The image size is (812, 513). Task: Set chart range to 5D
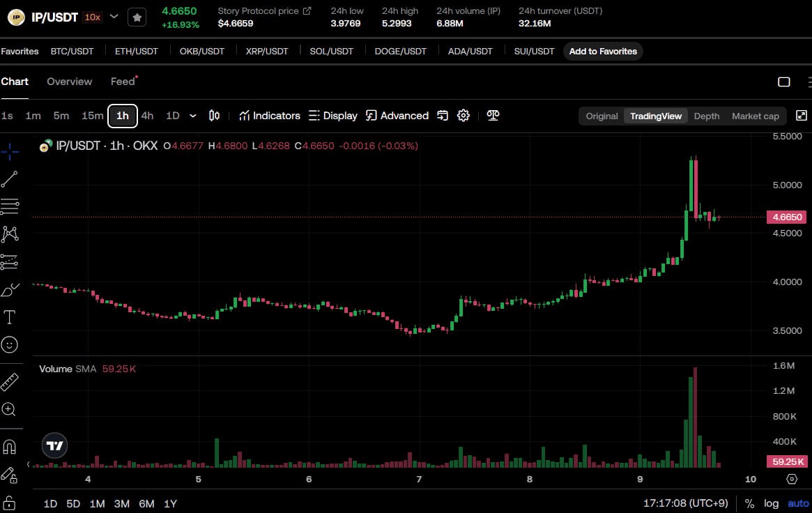point(73,503)
